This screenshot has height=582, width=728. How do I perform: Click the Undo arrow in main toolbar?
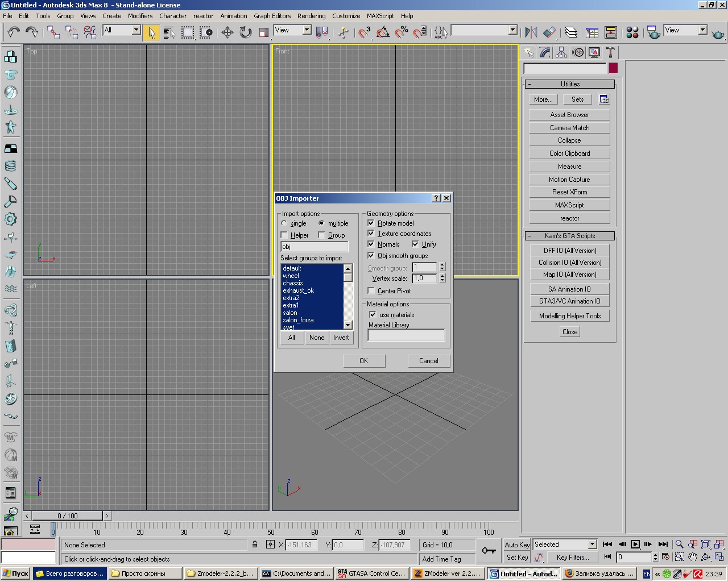point(14,32)
